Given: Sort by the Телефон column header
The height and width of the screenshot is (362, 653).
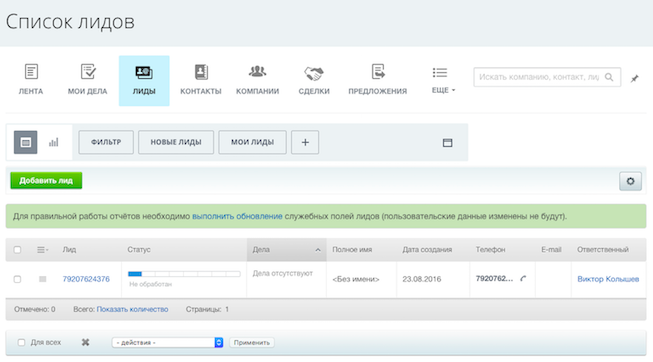Looking at the screenshot, I should pos(491,250).
